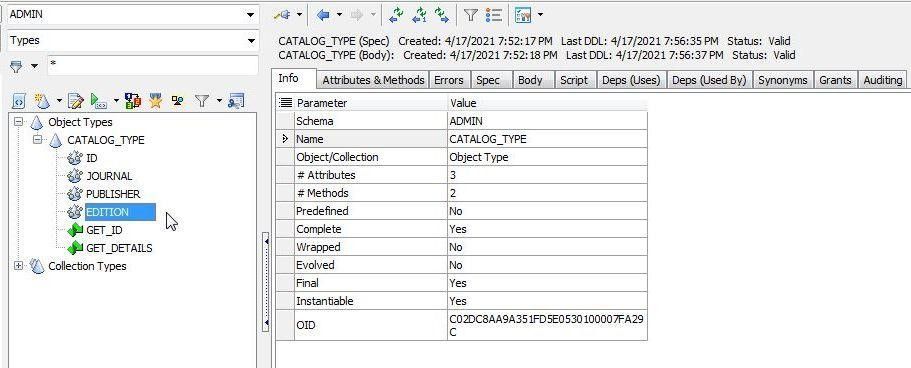911x368 pixels.
Task: Open the Types object type dropdown
Action: coord(250,41)
